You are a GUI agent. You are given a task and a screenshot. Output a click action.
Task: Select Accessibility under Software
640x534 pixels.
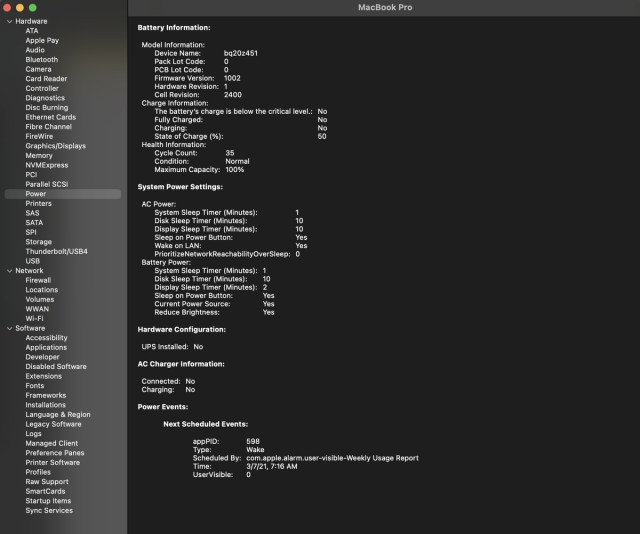47,338
